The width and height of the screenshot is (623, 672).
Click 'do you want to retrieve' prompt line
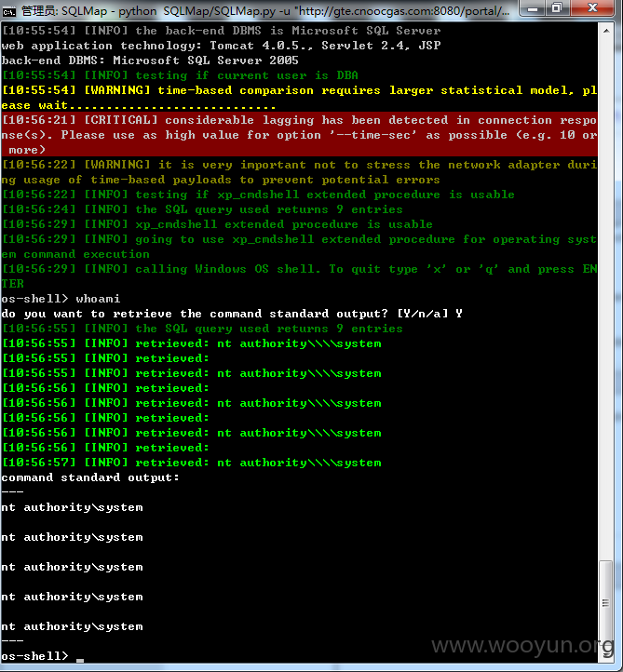232,314
